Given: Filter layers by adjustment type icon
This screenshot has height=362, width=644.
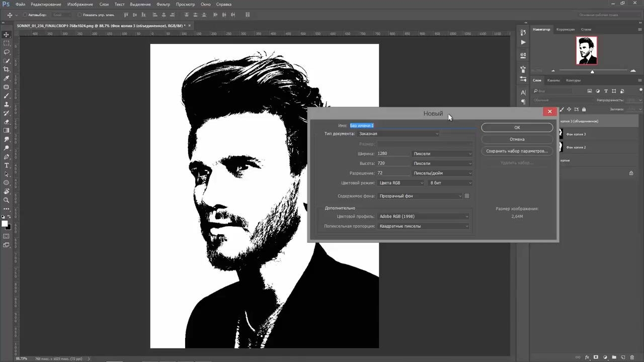Looking at the screenshot, I should (x=598, y=91).
